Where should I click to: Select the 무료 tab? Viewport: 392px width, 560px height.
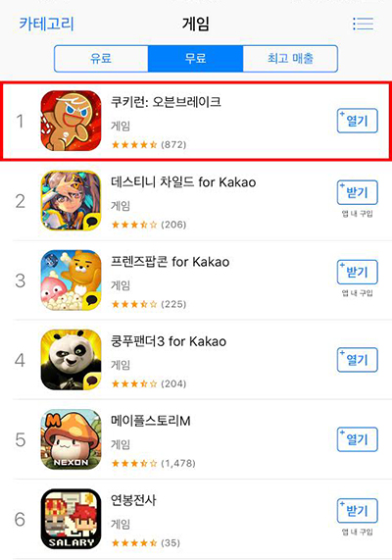pyautogui.click(x=196, y=58)
